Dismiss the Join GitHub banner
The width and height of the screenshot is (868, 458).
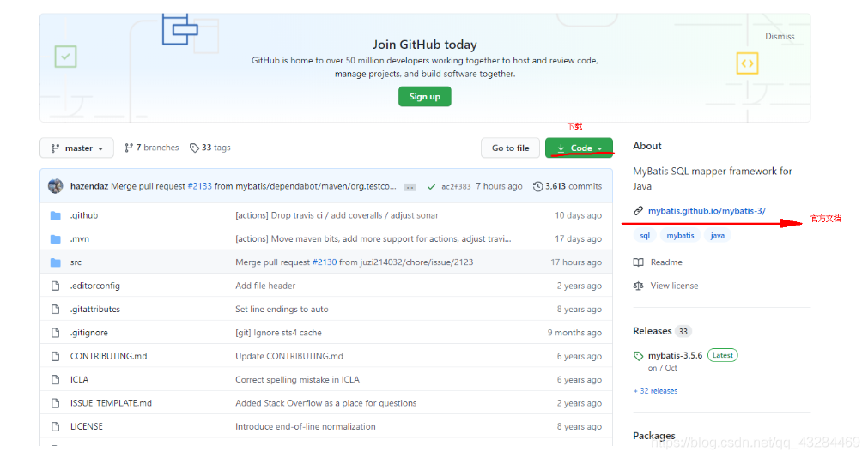pyautogui.click(x=780, y=37)
